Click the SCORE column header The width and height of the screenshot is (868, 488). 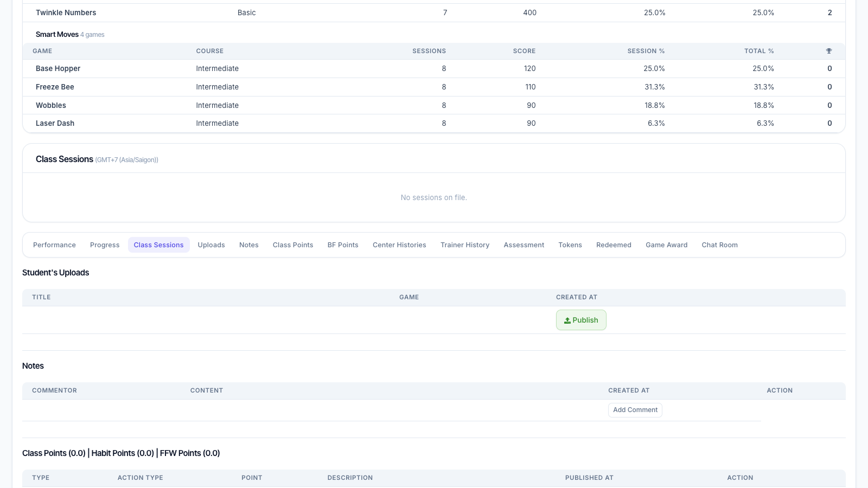[524, 51]
